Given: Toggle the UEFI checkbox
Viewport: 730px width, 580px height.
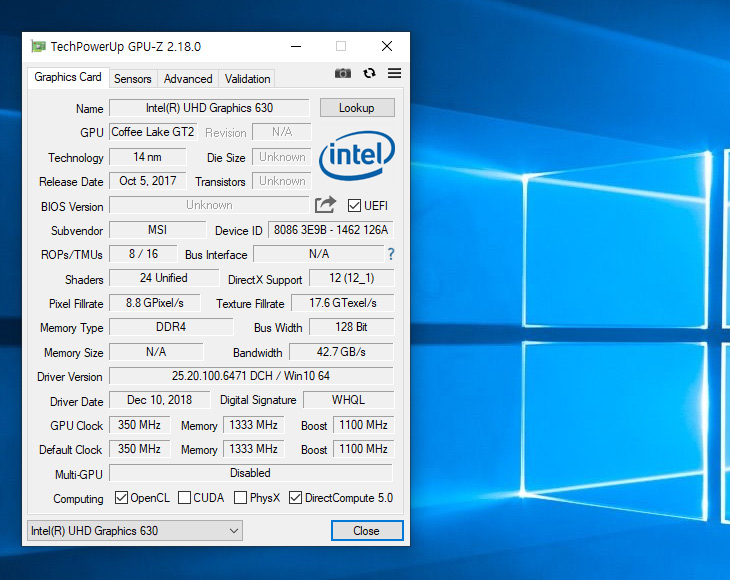Looking at the screenshot, I should [x=354, y=205].
